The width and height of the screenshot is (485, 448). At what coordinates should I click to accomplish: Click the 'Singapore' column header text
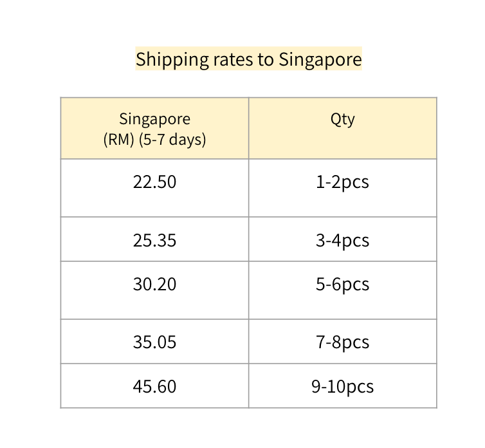pos(154,119)
